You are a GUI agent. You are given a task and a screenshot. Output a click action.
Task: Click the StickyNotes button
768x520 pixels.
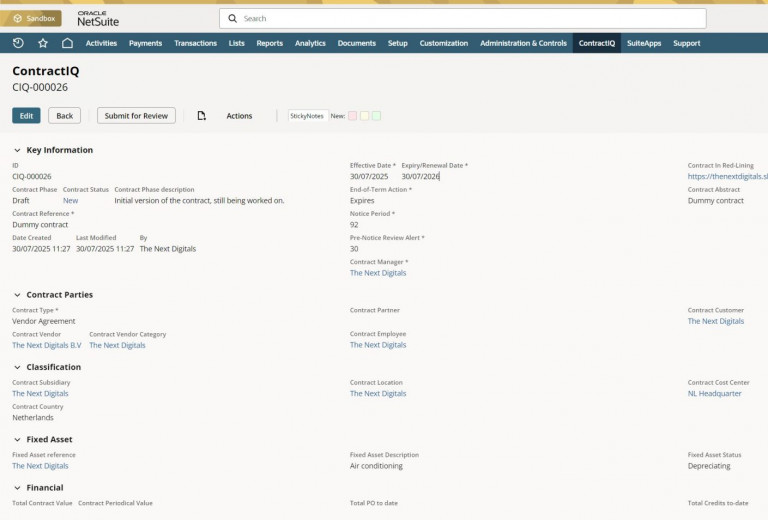tap(307, 116)
